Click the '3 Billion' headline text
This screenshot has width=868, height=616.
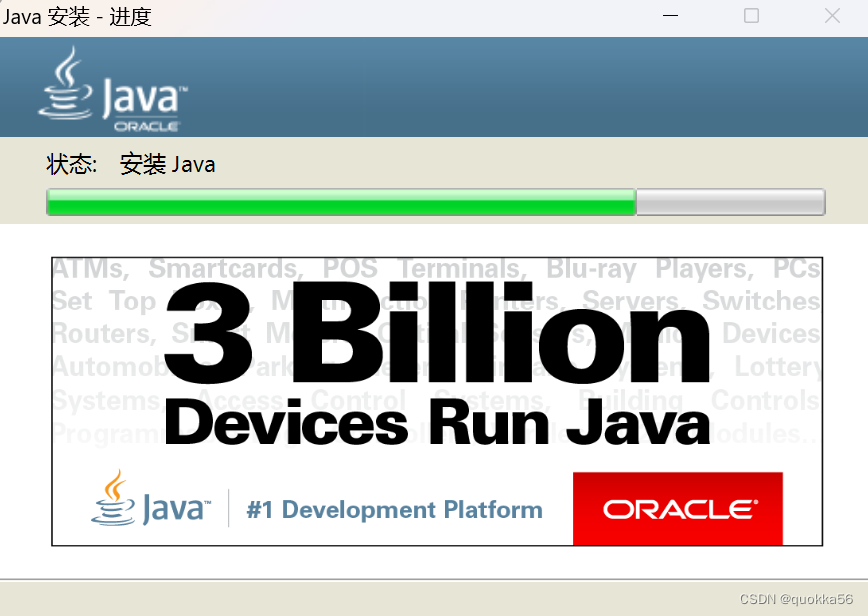point(437,332)
